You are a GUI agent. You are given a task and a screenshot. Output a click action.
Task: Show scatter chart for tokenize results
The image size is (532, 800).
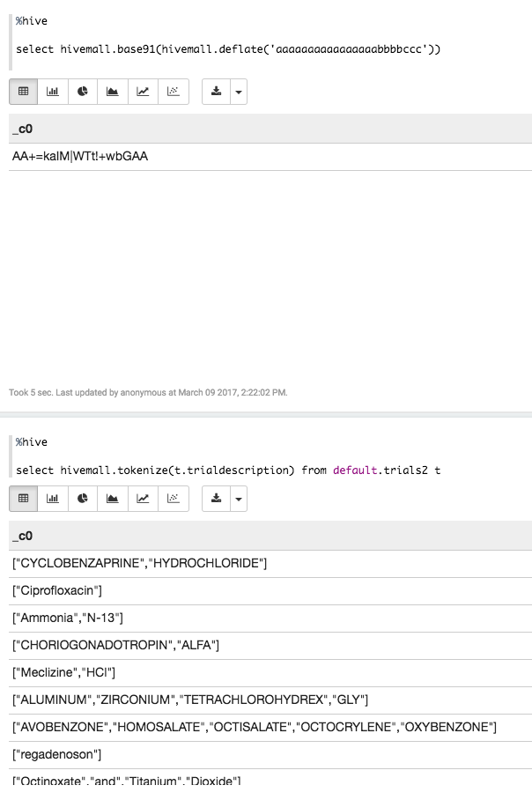[x=172, y=499]
